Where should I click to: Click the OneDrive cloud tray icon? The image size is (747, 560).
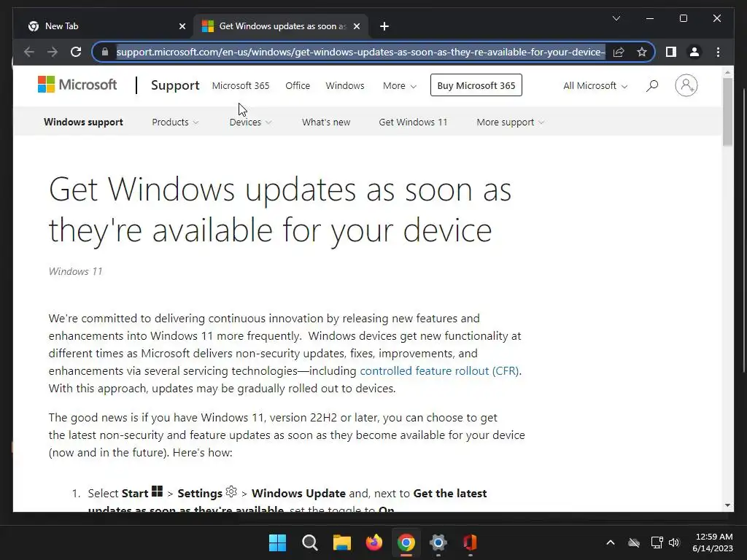[x=634, y=542]
